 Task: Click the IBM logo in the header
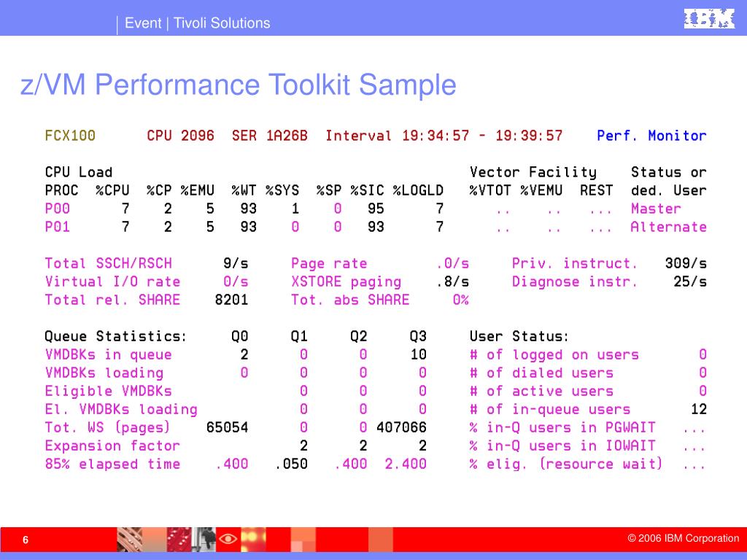tap(709, 18)
